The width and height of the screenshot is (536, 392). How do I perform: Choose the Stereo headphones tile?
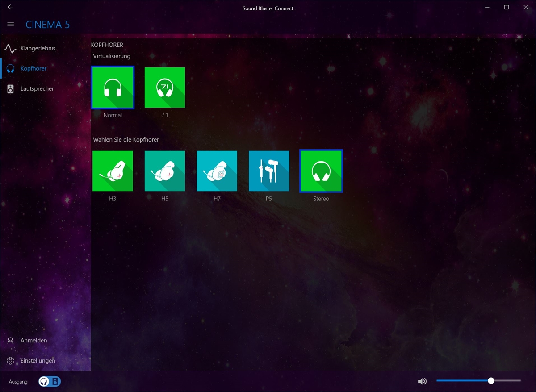[321, 171]
